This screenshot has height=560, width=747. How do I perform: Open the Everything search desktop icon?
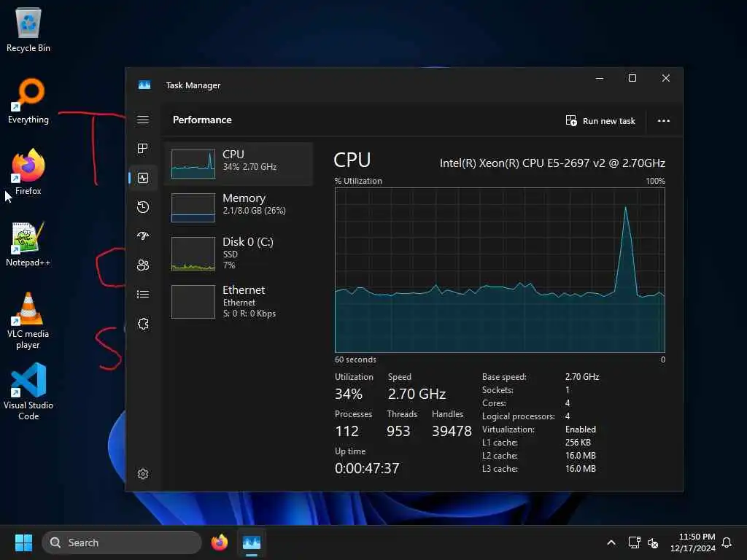28,101
